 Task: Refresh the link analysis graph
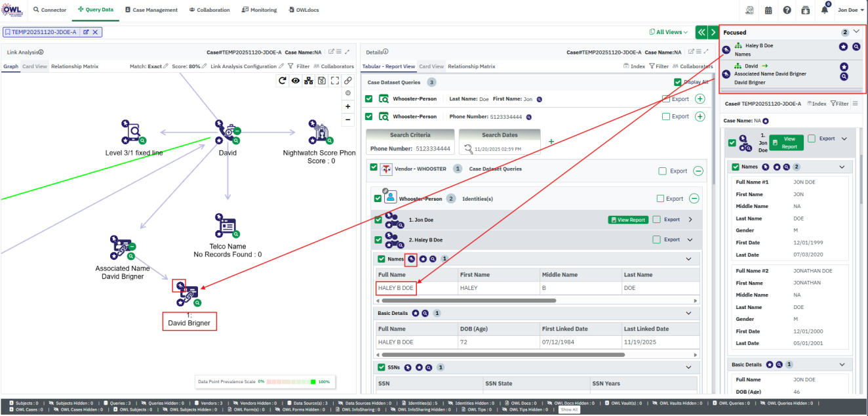(283, 81)
